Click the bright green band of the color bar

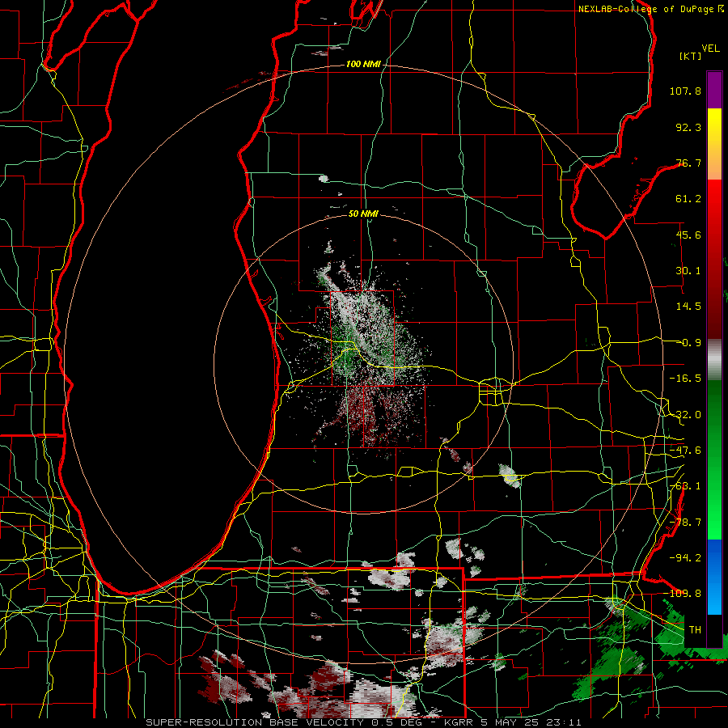714,459
